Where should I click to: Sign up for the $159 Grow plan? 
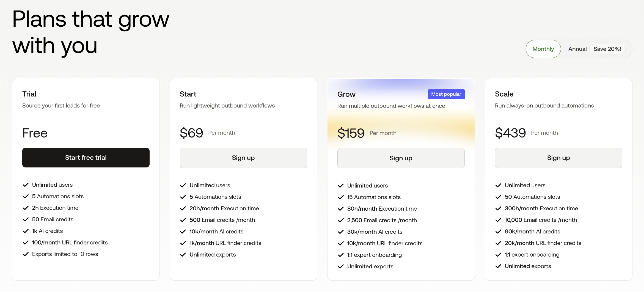(x=401, y=158)
